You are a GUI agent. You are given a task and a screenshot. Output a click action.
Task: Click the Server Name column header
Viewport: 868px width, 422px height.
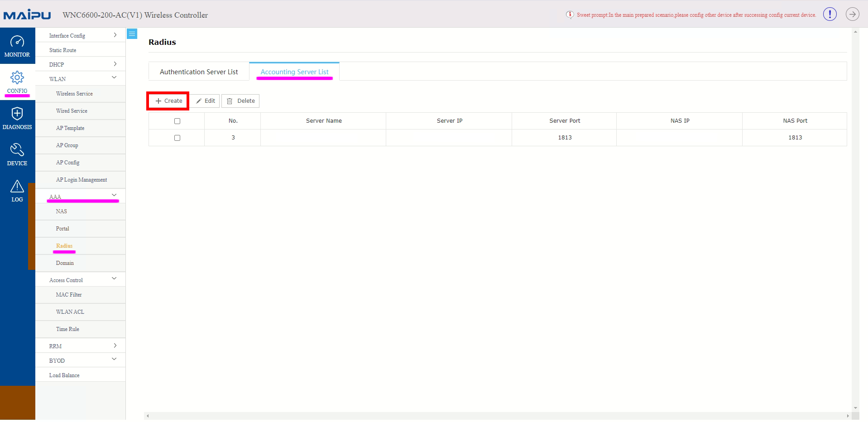point(324,121)
